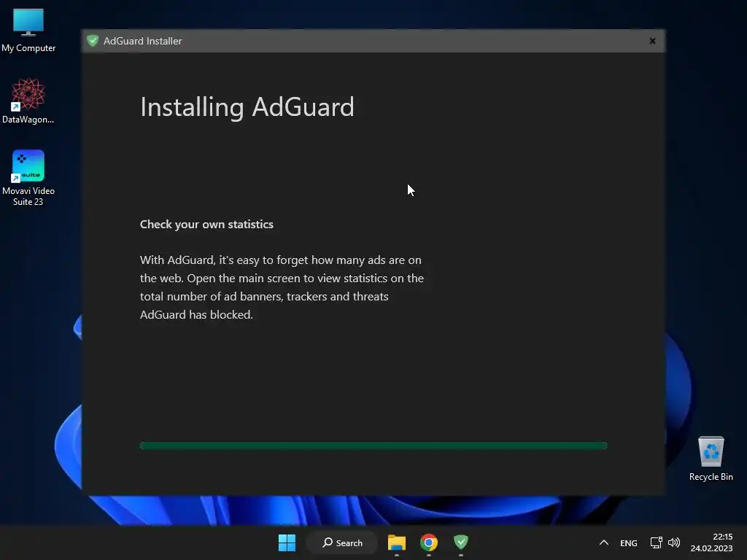The width and height of the screenshot is (747, 560).
Task: Select the Movavi Video Suite 23 shortcut
Action: pyautogui.click(x=28, y=178)
